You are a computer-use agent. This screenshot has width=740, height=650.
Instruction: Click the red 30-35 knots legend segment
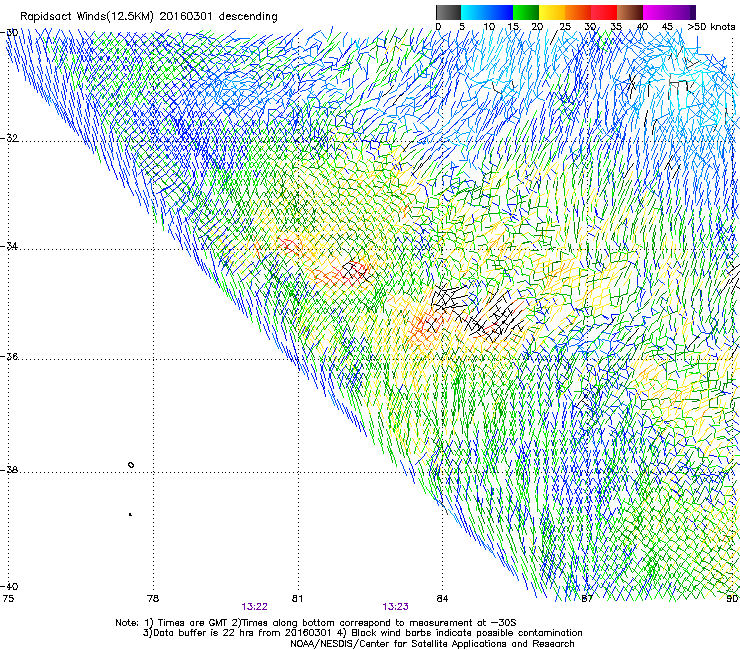coord(604,12)
